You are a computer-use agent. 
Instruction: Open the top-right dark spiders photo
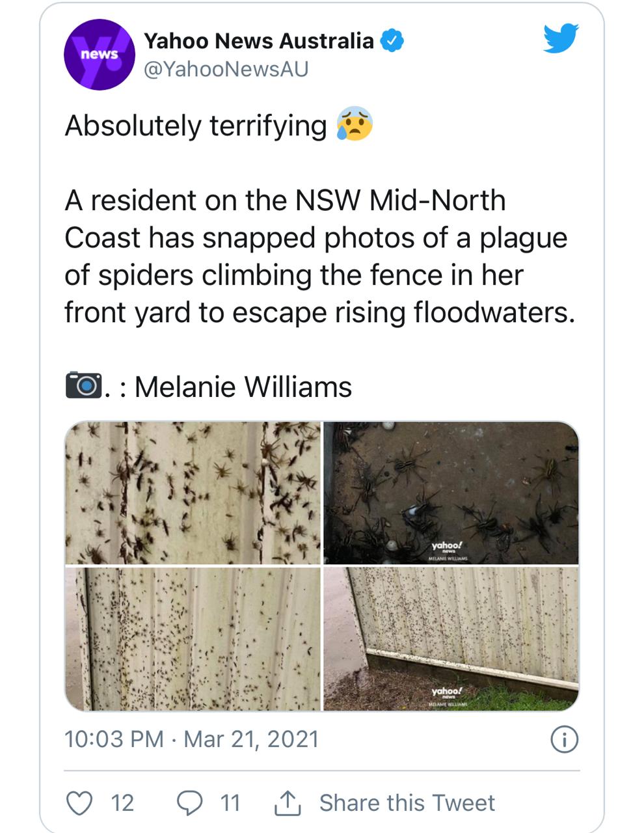pos(451,493)
